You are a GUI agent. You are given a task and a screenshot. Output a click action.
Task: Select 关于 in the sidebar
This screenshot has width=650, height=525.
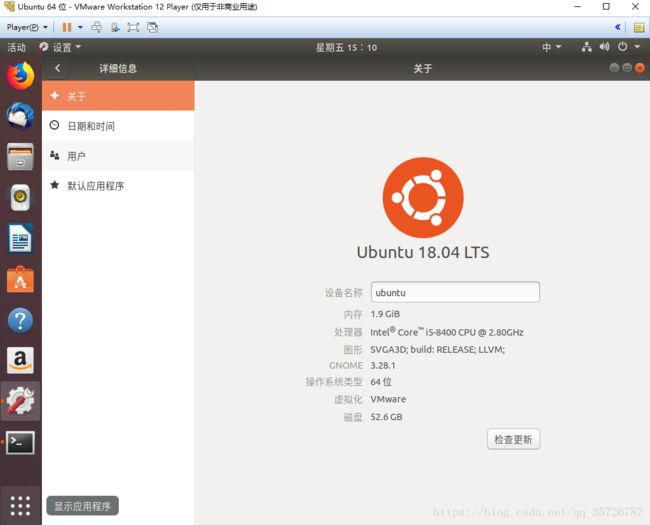[118, 96]
